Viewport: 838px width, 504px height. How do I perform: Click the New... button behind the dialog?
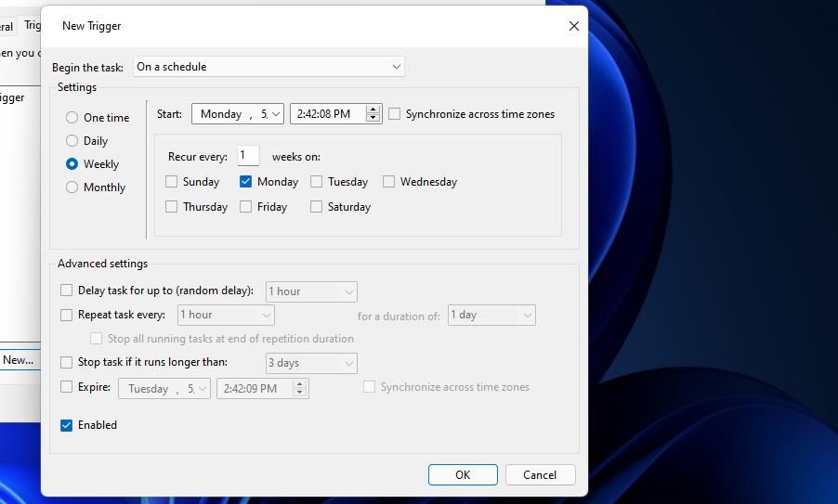(20, 360)
